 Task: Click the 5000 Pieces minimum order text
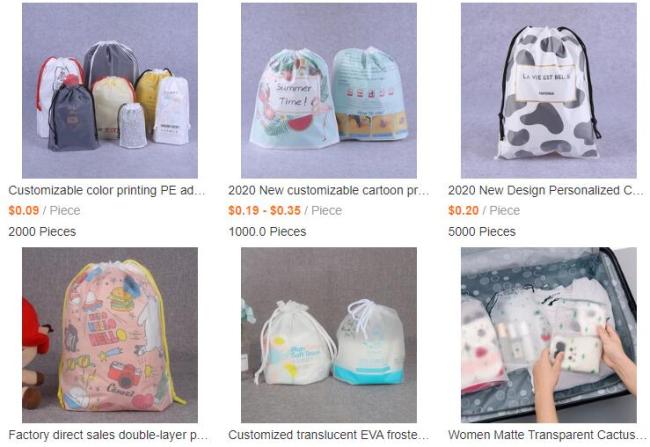pyautogui.click(x=482, y=231)
